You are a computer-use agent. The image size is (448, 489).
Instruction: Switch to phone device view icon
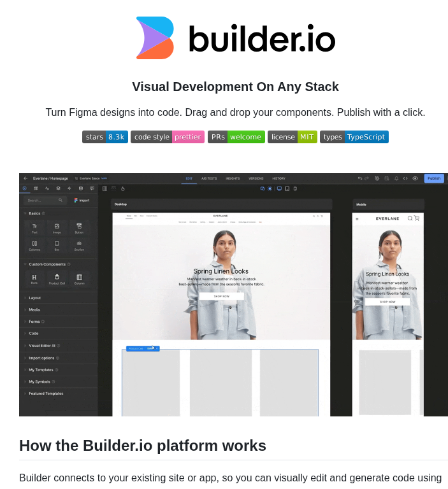coord(295,188)
